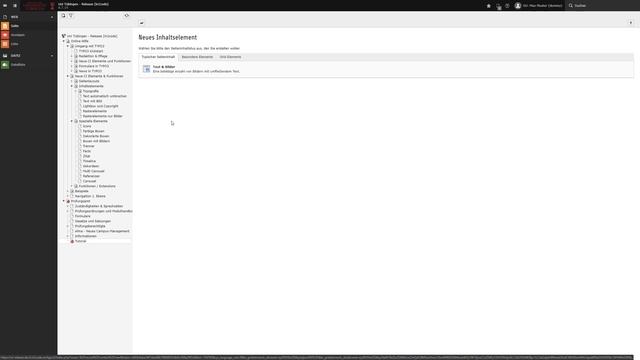
Task: Open alma - Neues Campus Management page
Action: [102, 231]
